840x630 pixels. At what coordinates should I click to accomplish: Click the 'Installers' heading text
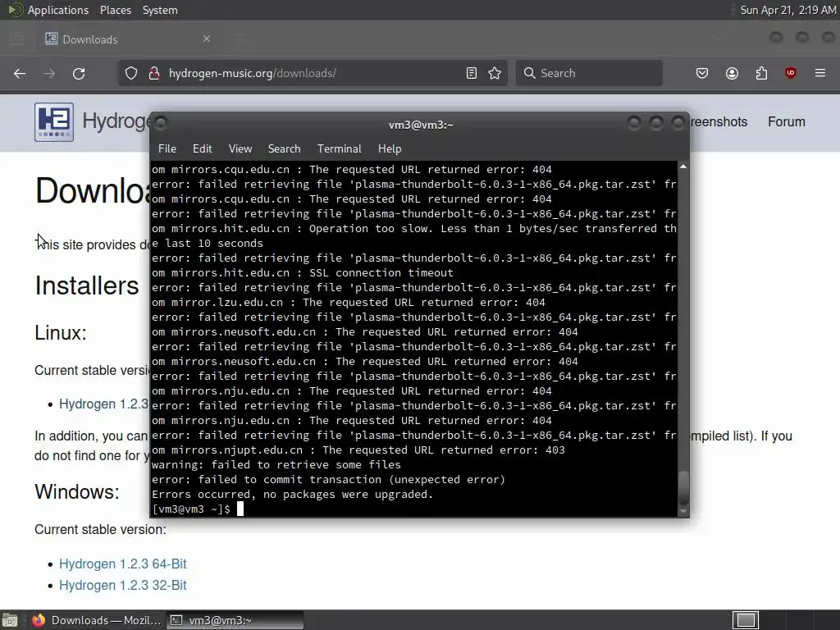87,285
